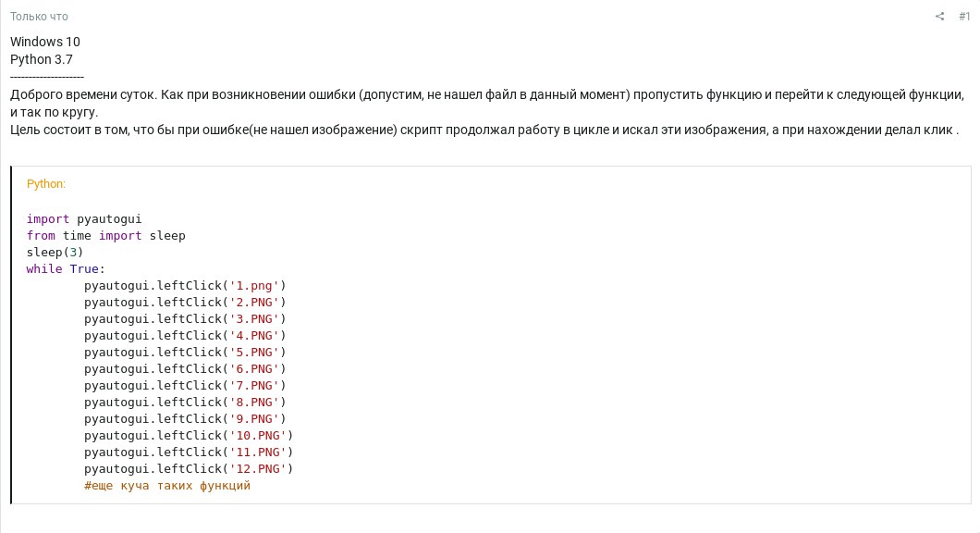Click the "Python 3.7" text line

(42, 59)
